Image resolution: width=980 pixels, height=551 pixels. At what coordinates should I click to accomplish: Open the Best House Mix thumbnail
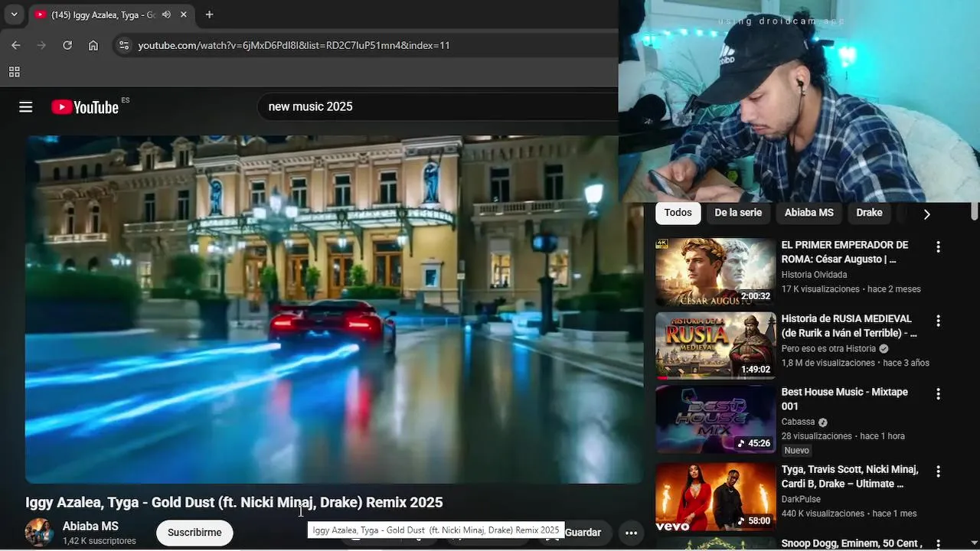715,419
